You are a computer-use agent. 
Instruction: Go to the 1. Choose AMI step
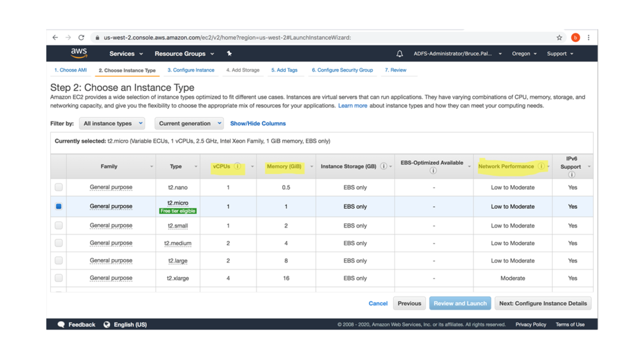71,70
